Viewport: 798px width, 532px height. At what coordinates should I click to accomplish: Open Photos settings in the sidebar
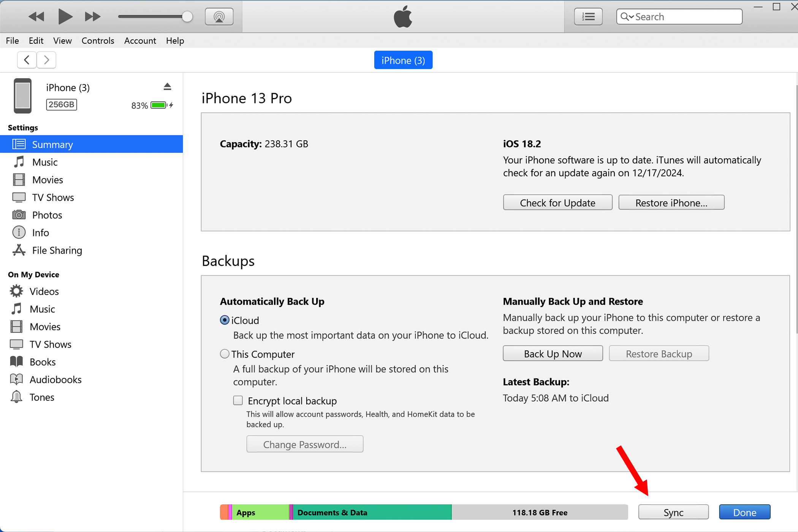tap(47, 215)
